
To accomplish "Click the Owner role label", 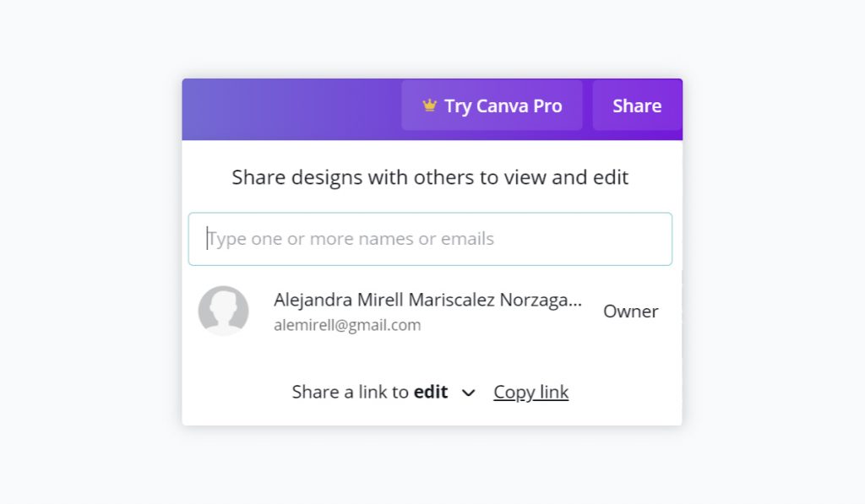I will pyautogui.click(x=630, y=311).
